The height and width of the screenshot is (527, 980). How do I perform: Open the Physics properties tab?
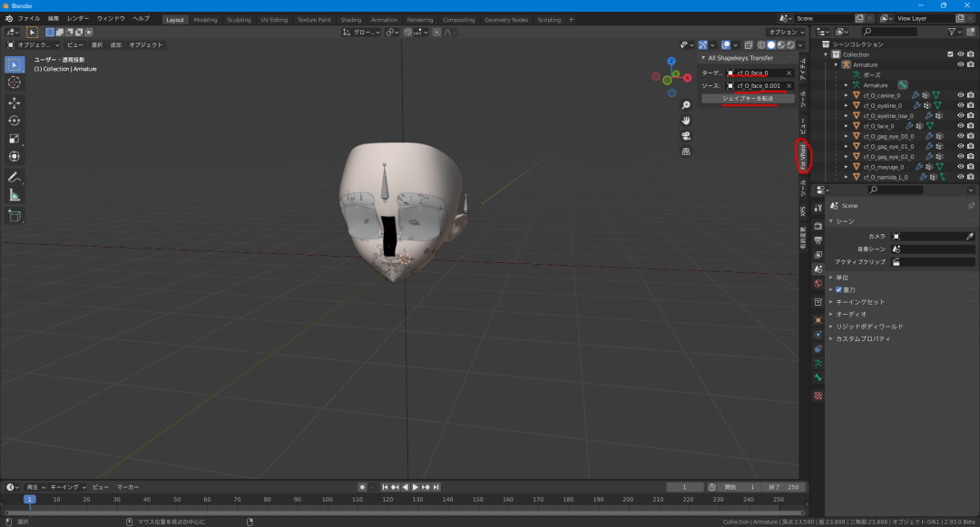pyautogui.click(x=818, y=335)
